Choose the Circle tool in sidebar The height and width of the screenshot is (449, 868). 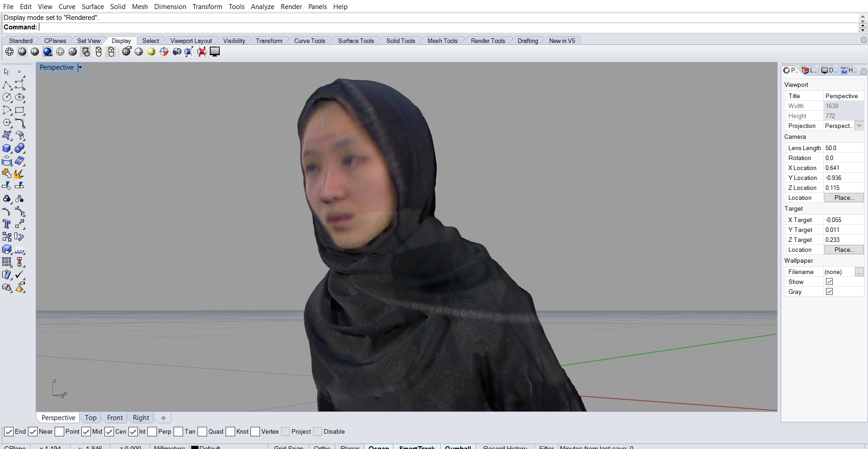click(x=7, y=97)
